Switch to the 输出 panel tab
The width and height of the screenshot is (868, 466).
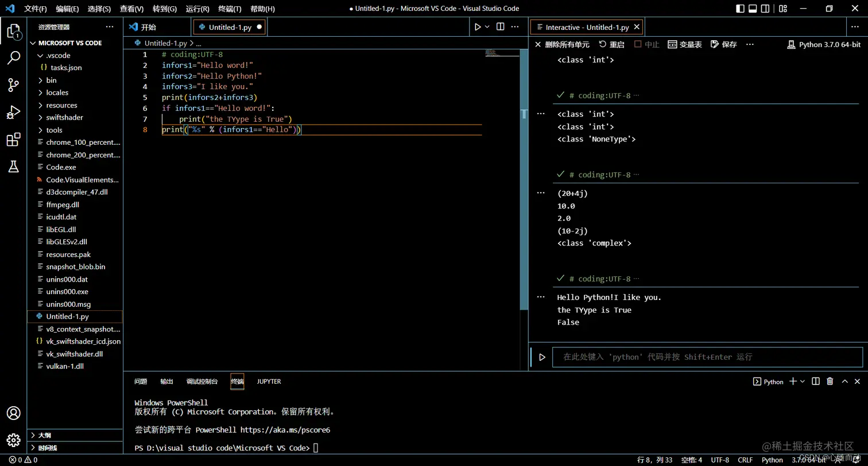166,382
